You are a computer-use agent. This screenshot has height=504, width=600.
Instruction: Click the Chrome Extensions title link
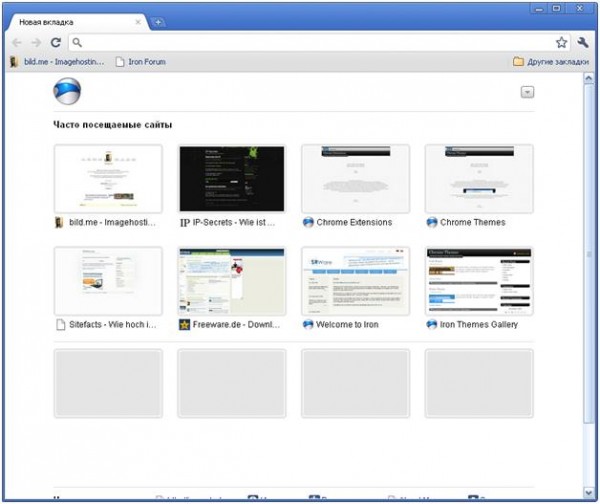click(x=354, y=222)
